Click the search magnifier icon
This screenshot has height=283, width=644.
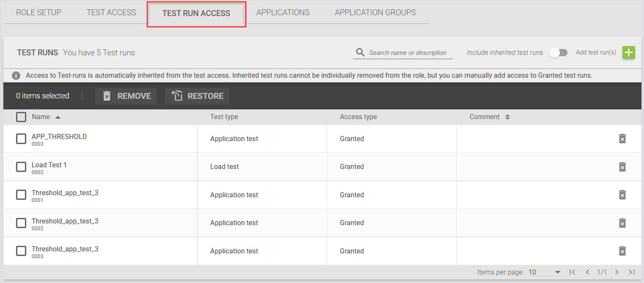pyautogui.click(x=360, y=52)
